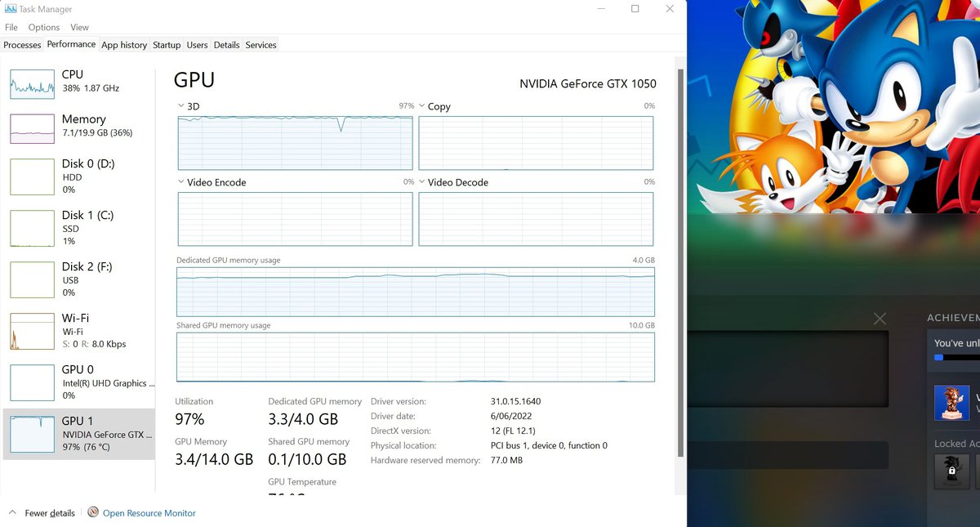Open the Services tab
This screenshot has width=980, height=527.
click(261, 45)
